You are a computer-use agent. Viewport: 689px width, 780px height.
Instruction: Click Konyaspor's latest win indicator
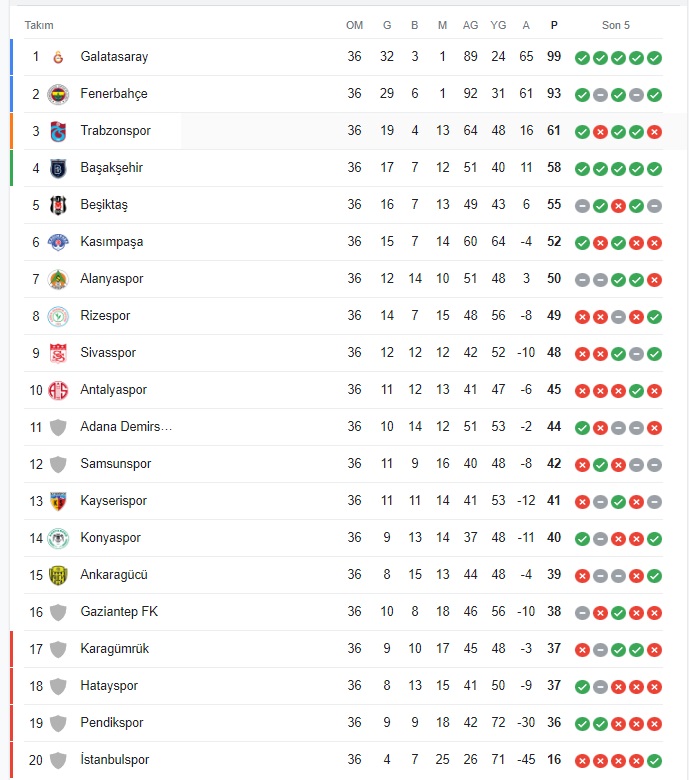tap(654, 539)
